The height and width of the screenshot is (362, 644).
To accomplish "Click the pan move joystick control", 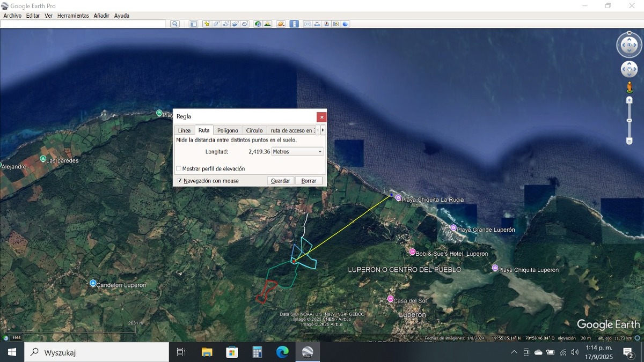I will pyautogui.click(x=629, y=69).
